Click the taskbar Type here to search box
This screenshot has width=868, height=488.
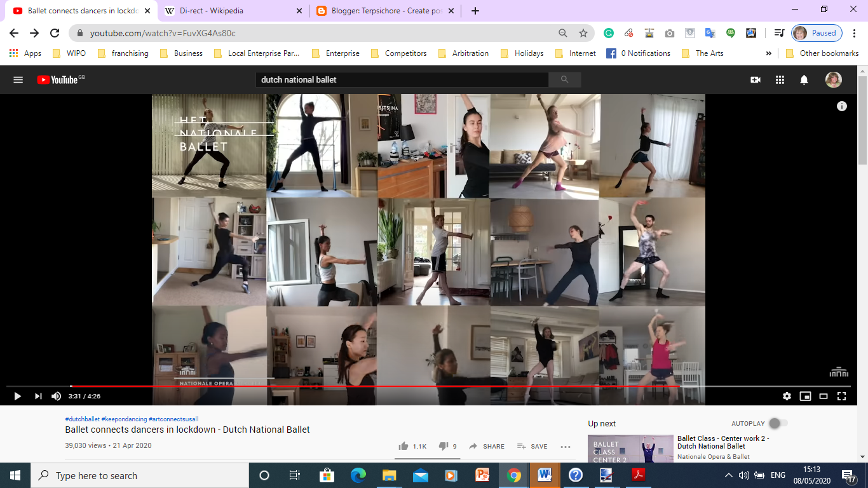pyautogui.click(x=140, y=475)
